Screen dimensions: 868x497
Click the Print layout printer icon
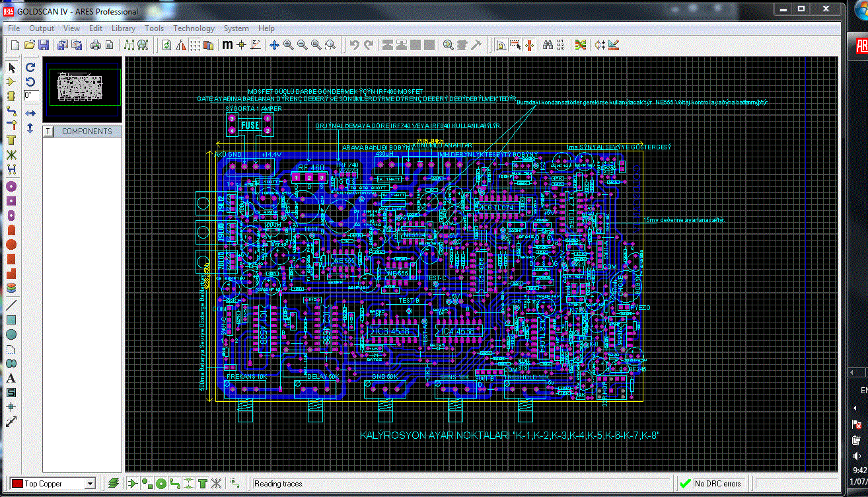point(95,45)
